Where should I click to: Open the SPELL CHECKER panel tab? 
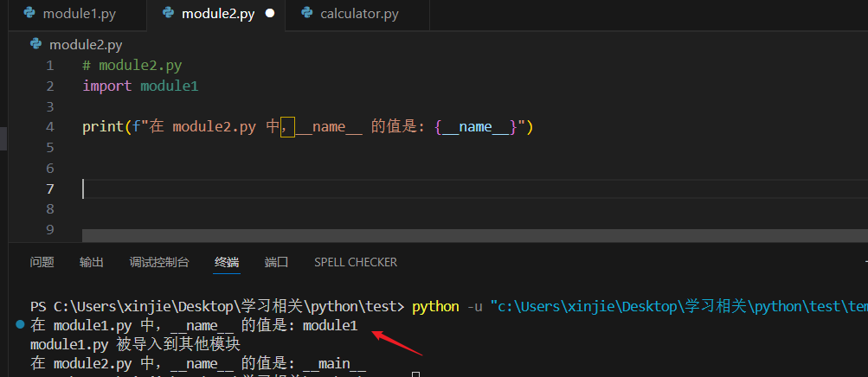[355, 262]
